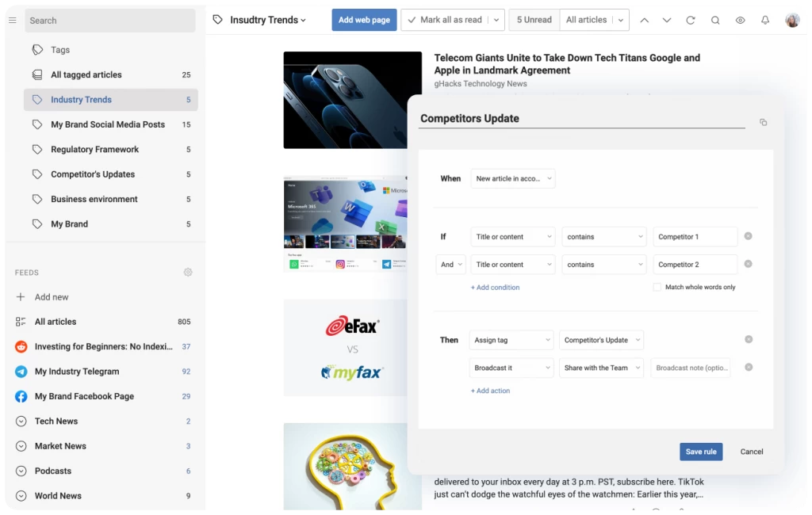The height and width of the screenshot is (515, 812).
Task: Open the Assign tag action dropdown
Action: (x=511, y=340)
